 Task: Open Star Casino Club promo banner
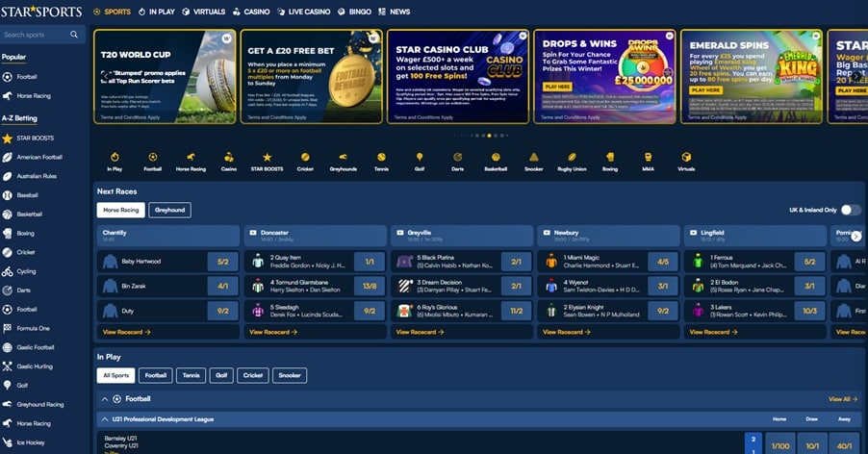[458, 76]
